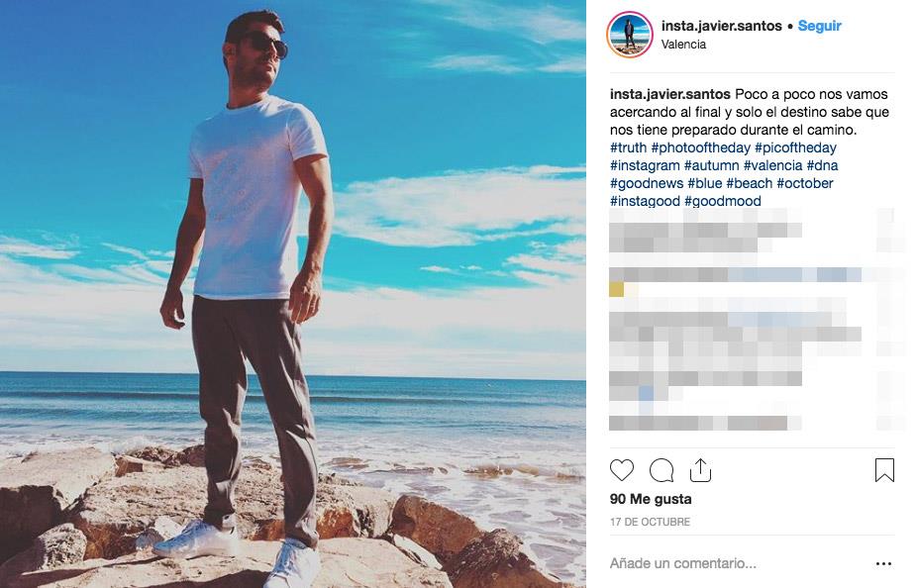Like the post with the heart icon

pos(622,470)
